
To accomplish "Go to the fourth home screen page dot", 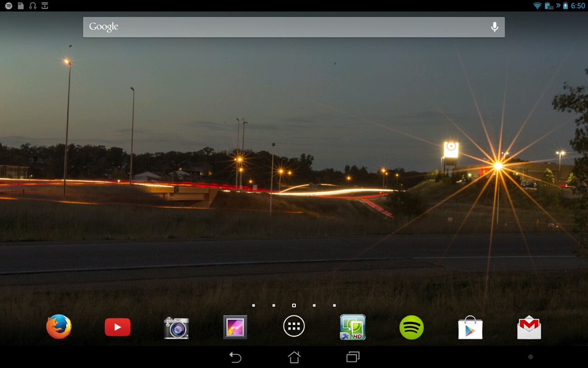I will [x=314, y=305].
